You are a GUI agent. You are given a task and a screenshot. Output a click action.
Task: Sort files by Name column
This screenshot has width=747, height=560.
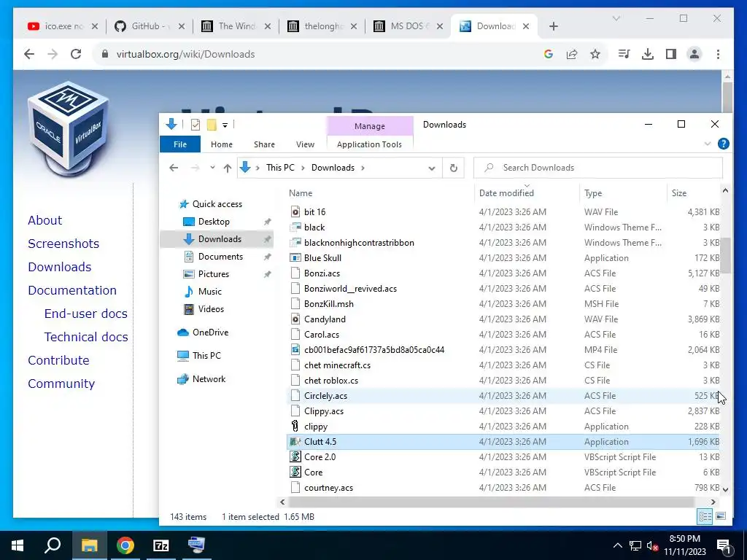[x=301, y=192]
